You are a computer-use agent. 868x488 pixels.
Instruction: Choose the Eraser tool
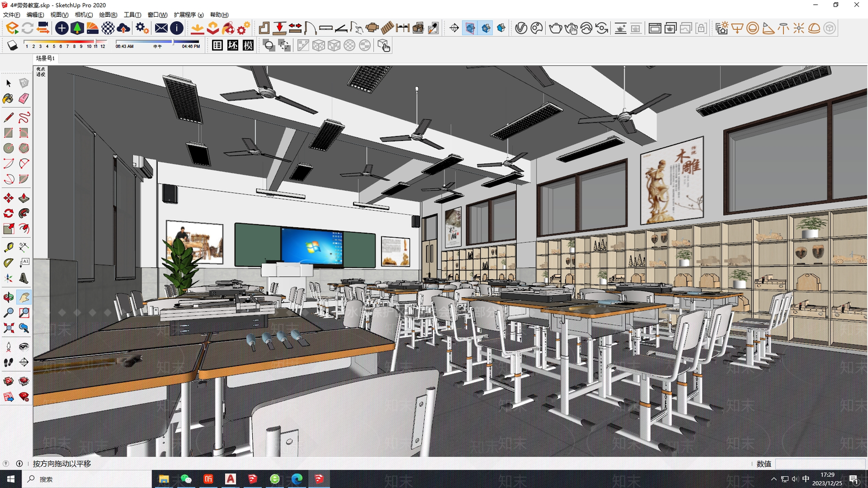point(24,99)
